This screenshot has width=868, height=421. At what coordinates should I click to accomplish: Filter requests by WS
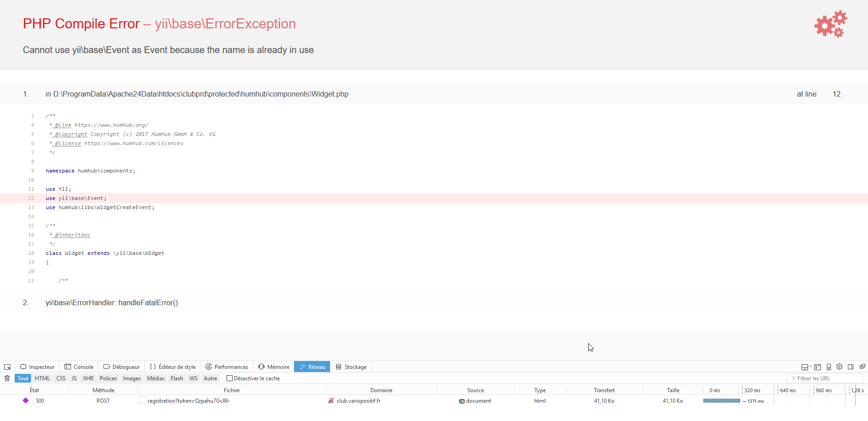[x=194, y=378]
